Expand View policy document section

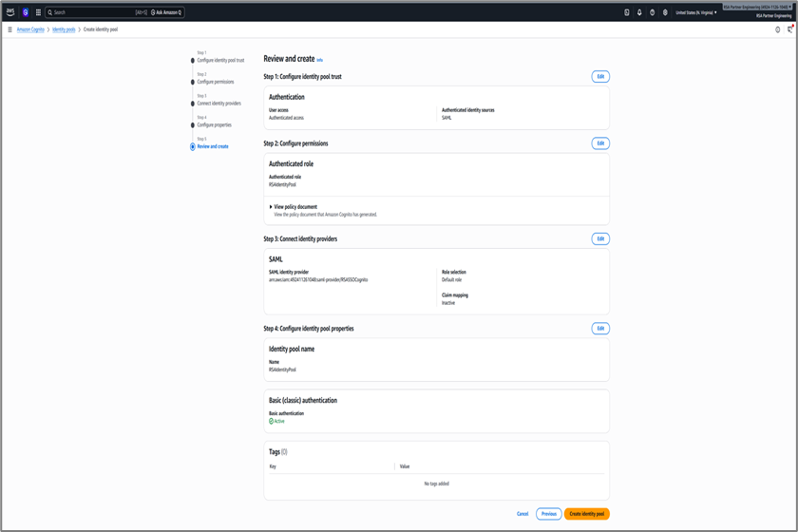coord(294,206)
